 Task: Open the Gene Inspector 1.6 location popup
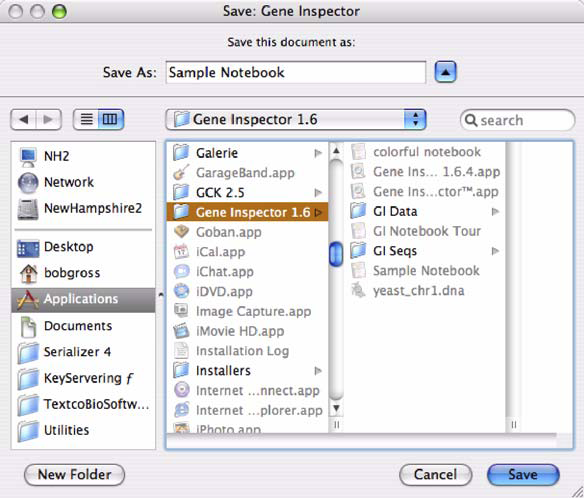(x=295, y=120)
